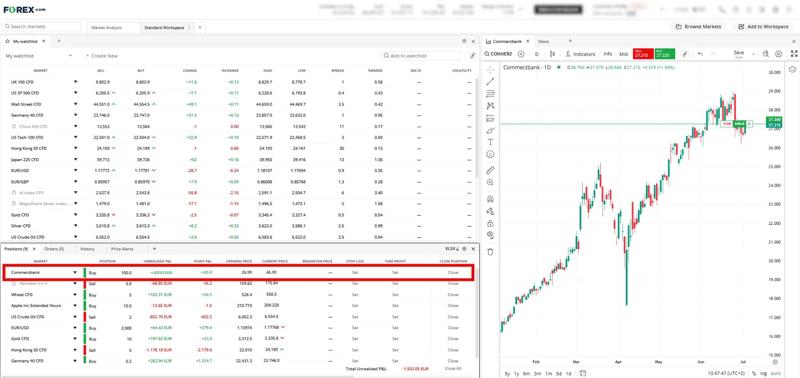
Task: Set take profit for Gold CFD position
Action: pos(395,339)
